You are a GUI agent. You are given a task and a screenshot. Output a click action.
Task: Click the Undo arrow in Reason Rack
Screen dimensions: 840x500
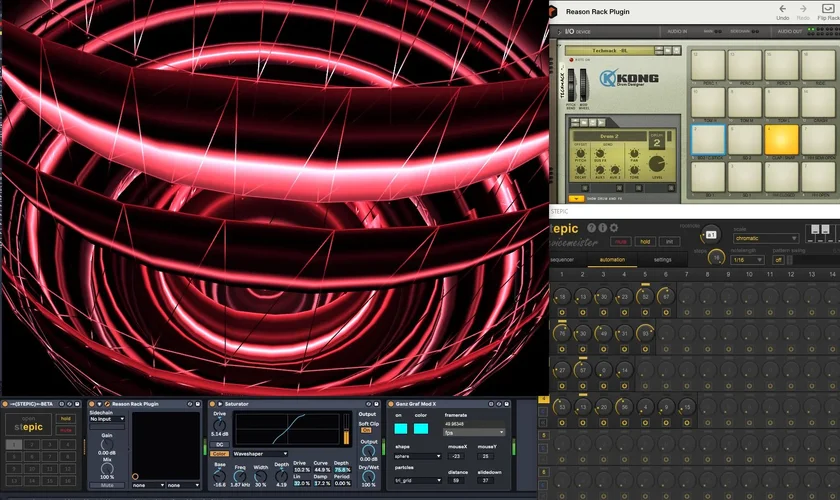[x=782, y=8]
